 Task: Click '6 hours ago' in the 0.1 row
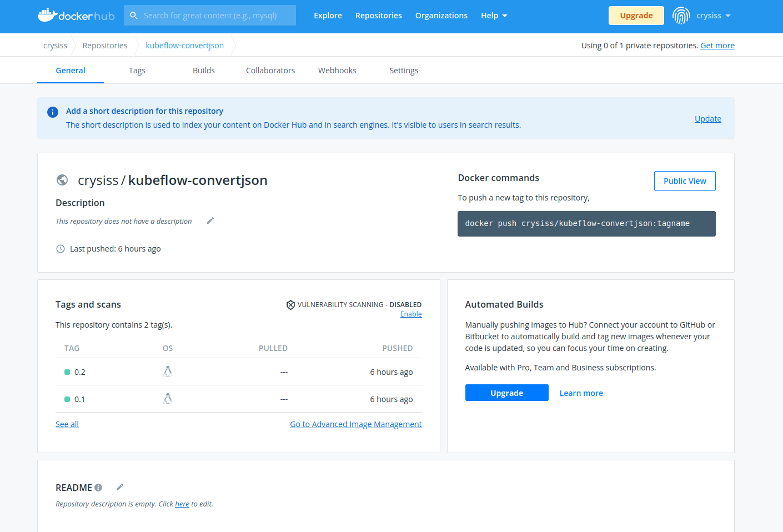click(391, 399)
